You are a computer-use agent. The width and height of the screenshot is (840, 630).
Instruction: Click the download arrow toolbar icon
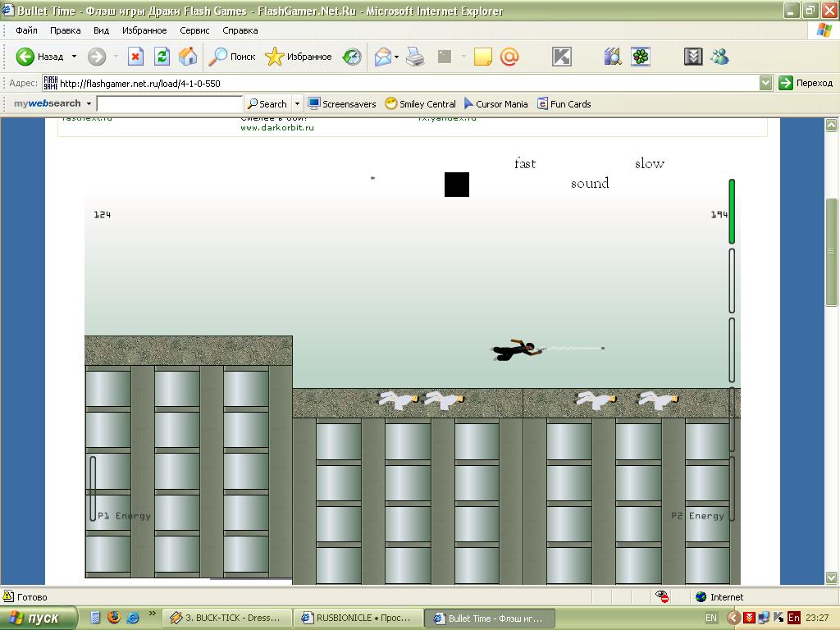(693, 57)
